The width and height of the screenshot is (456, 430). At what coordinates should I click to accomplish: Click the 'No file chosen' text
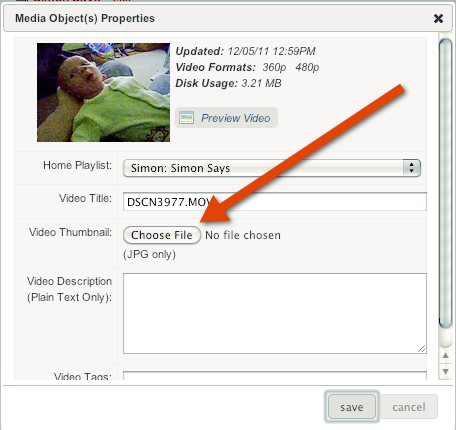click(x=243, y=235)
